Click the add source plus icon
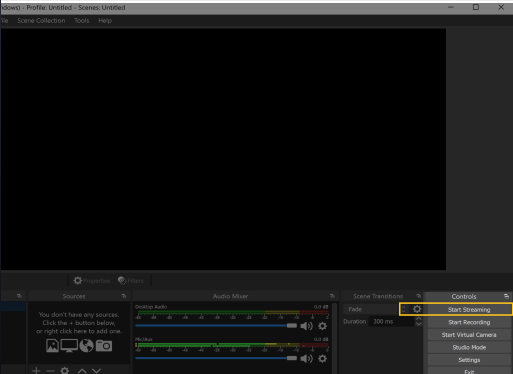This screenshot has width=513, height=374. tap(36, 371)
